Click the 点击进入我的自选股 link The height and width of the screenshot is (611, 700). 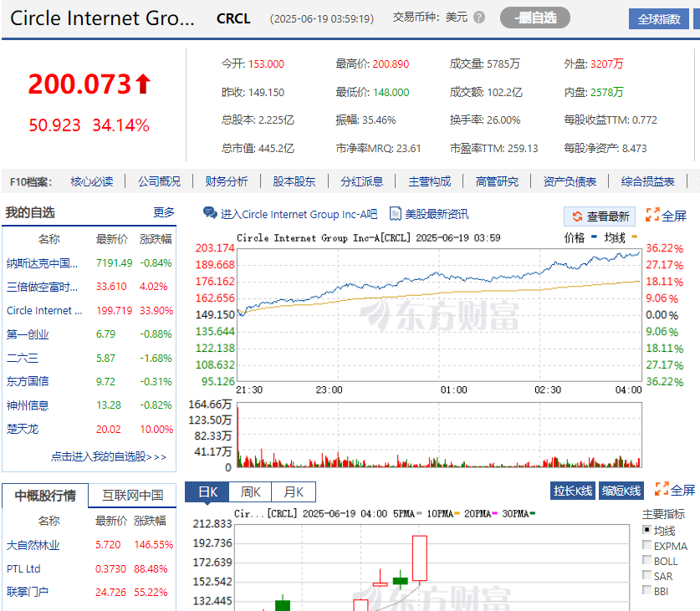pyautogui.click(x=109, y=456)
